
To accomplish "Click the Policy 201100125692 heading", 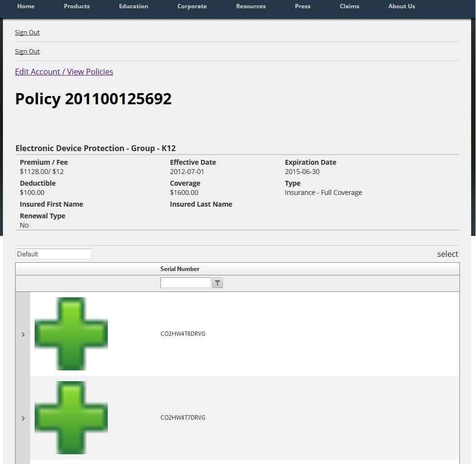I will 94,99.
